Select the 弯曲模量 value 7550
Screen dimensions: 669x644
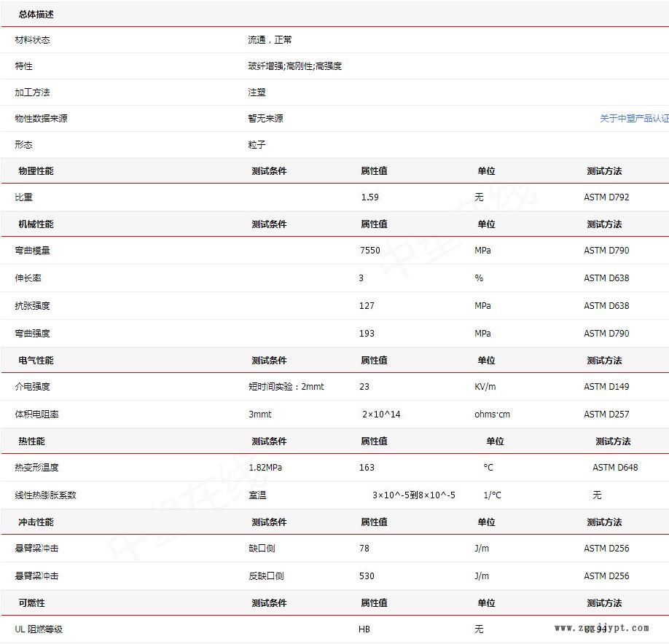[369, 251]
